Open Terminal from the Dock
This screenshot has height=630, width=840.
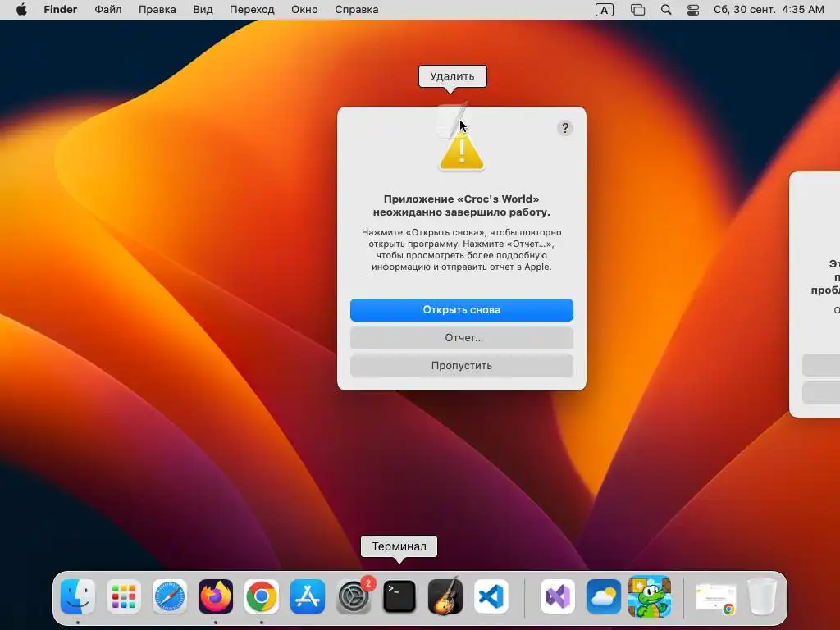click(x=399, y=596)
